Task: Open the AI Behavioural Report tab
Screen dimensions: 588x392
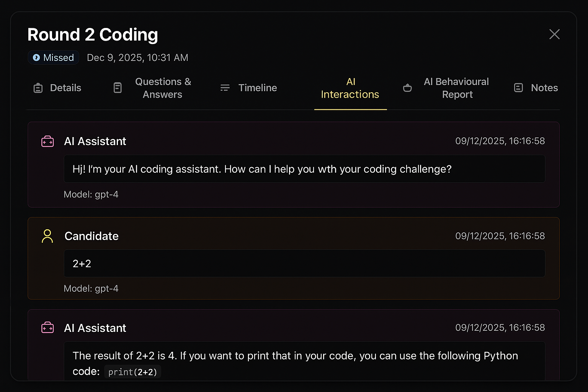Action: point(456,88)
